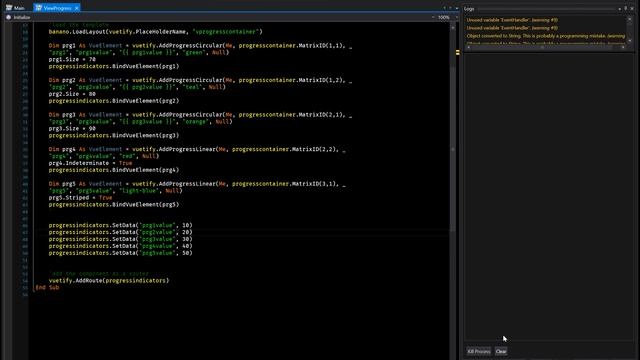640x360 pixels.
Task: Click the SetData "prg5value", 50 line
Action: pyautogui.click(x=120, y=253)
